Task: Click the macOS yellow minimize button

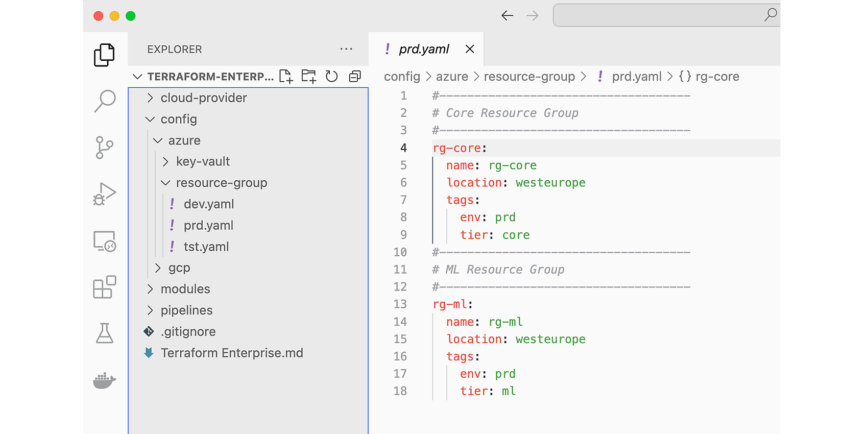Action: tap(114, 16)
